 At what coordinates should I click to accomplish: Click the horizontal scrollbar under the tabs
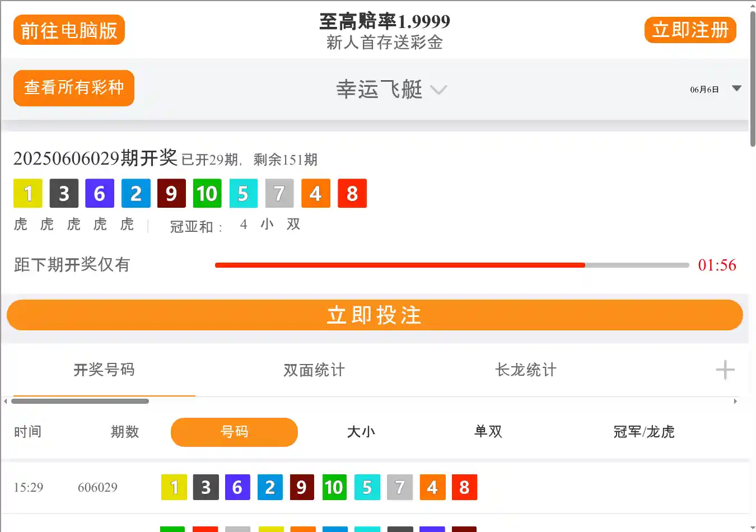click(80, 401)
